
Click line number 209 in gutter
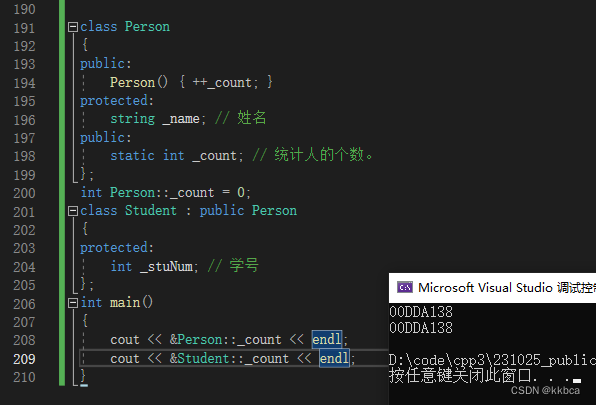tap(24, 359)
